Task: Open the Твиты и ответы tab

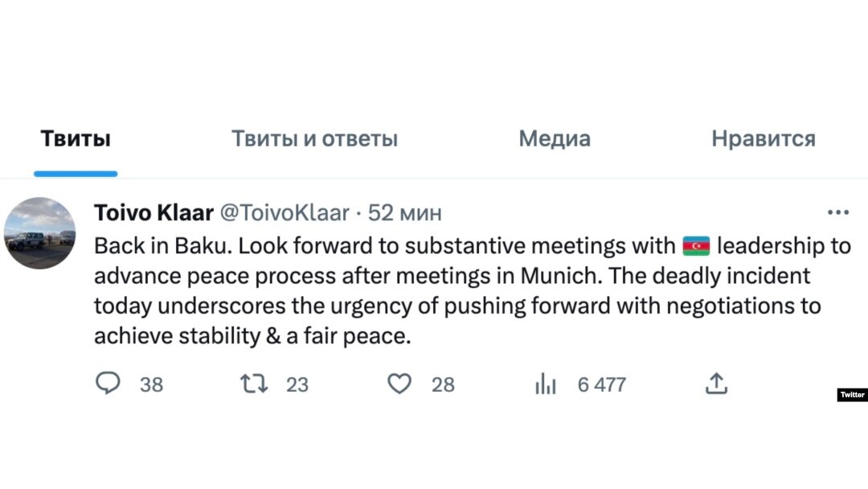Action: 314,139
